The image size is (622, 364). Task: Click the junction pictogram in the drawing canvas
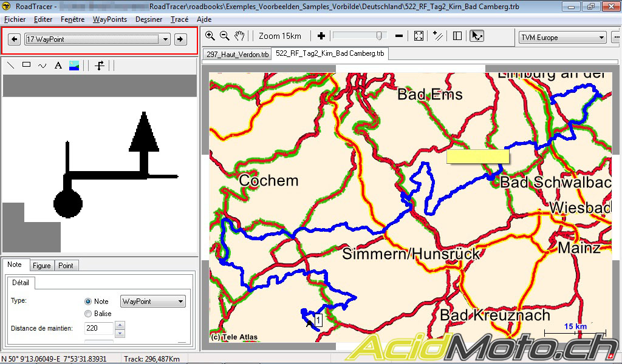pos(116,165)
